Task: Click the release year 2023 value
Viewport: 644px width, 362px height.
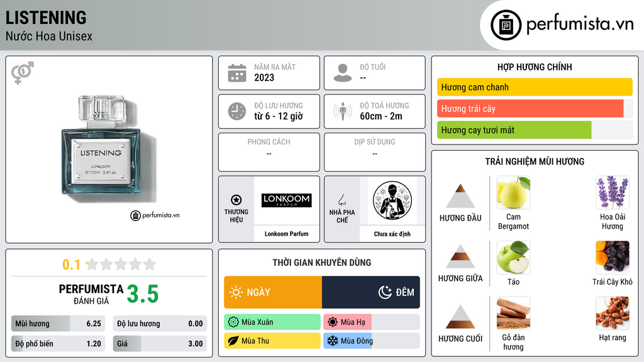Action: pyautogui.click(x=264, y=77)
